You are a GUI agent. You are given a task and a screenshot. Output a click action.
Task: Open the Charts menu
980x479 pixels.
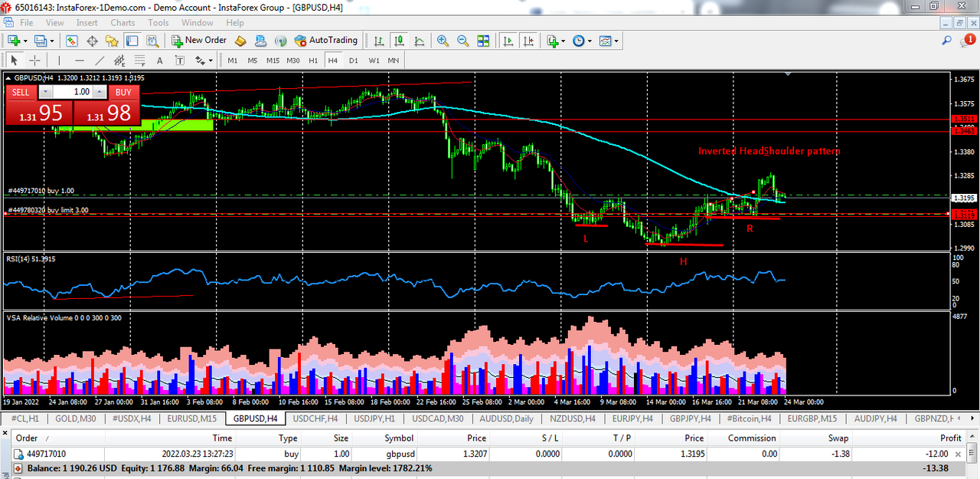[122, 23]
